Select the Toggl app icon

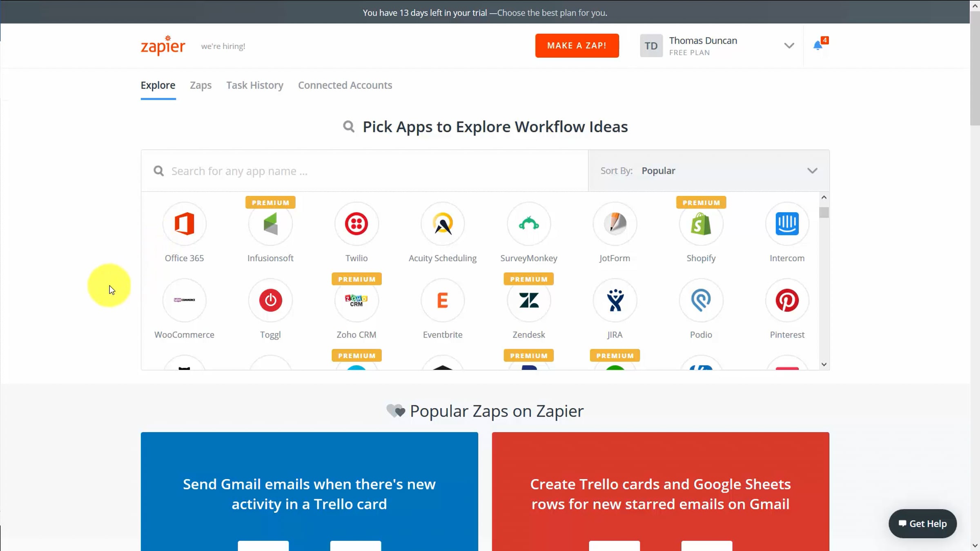pos(270,300)
